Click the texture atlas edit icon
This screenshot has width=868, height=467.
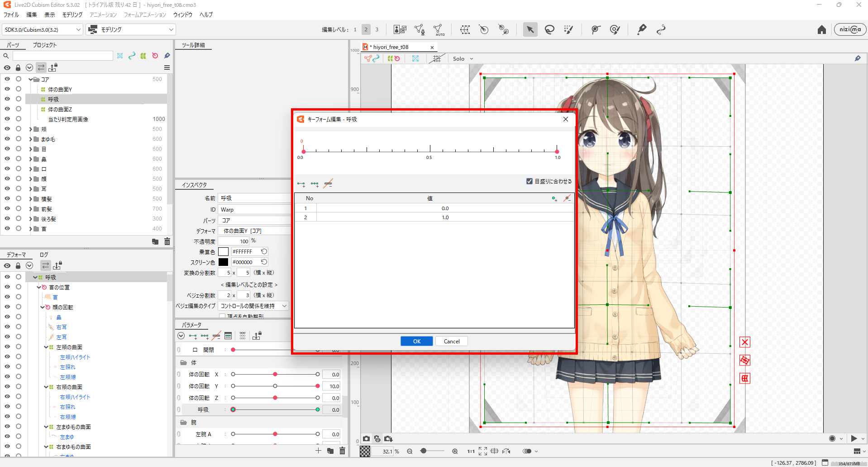[400, 30]
